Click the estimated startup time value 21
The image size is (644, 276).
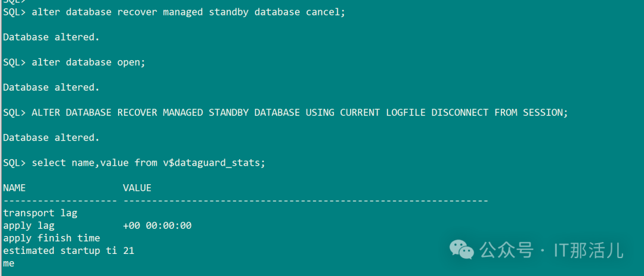(x=129, y=250)
